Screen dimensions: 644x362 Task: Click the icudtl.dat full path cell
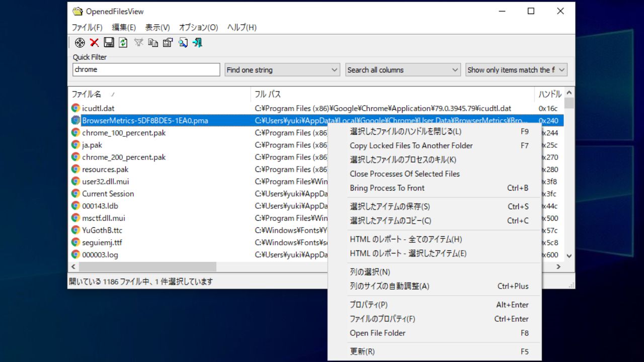(x=383, y=108)
